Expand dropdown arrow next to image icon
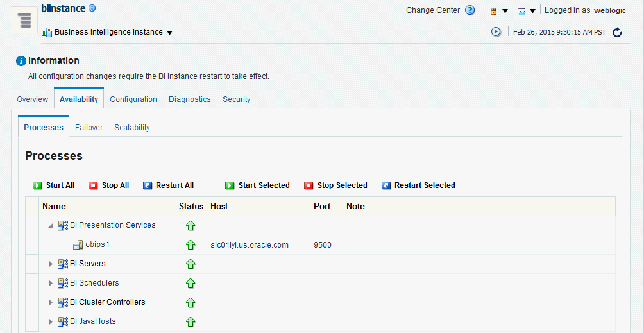 pyautogui.click(x=532, y=11)
